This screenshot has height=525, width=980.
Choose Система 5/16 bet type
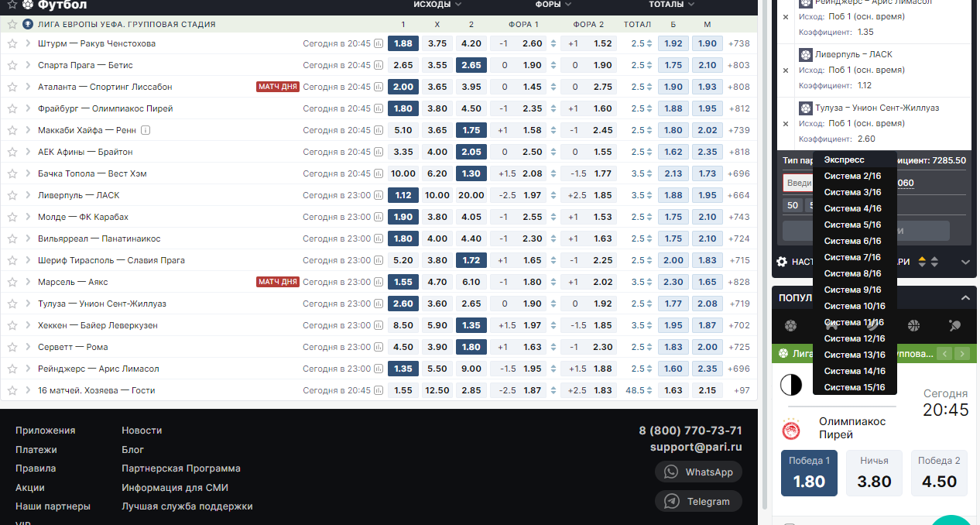[855, 225]
